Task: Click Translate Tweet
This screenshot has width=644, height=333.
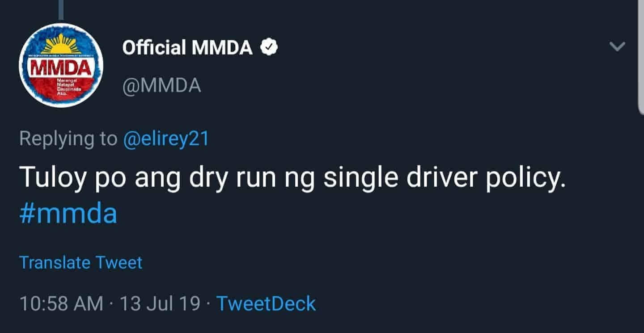Action: coord(80,262)
